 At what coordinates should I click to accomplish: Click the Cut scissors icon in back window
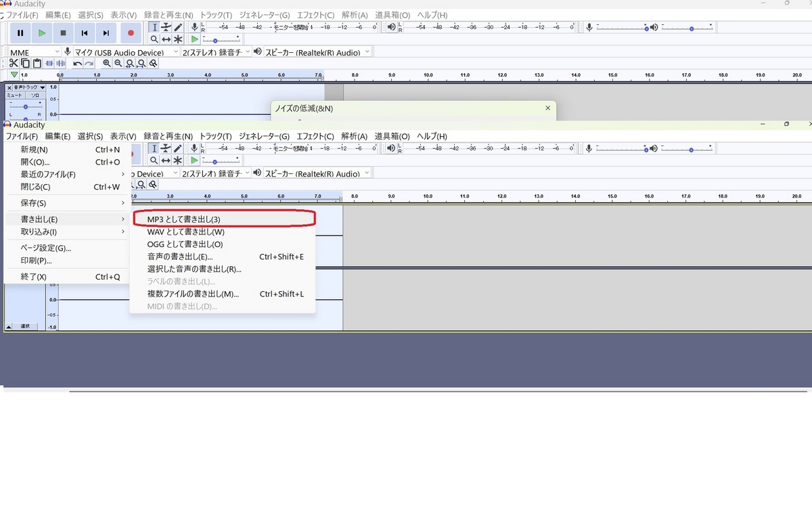(14, 63)
